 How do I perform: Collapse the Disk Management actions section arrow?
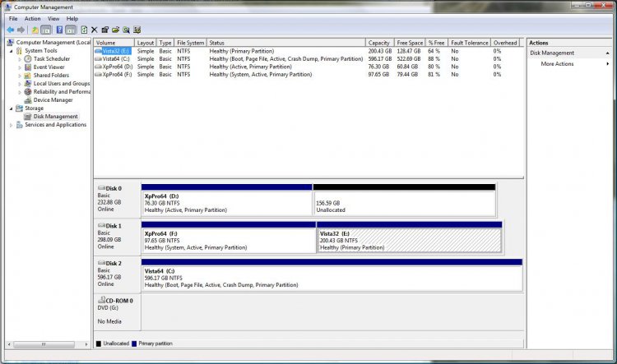(x=608, y=53)
